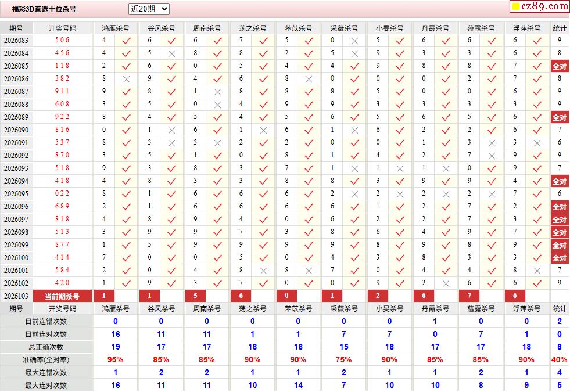Viewport: 570px width, 392px height.
Task: Click the 全对 badge in row 2026085
Action: coord(560,66)
